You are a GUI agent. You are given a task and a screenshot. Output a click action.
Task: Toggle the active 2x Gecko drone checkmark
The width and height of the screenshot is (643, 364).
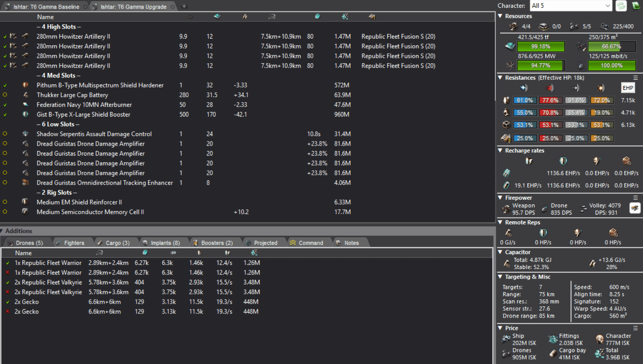(x=7, y=302)
